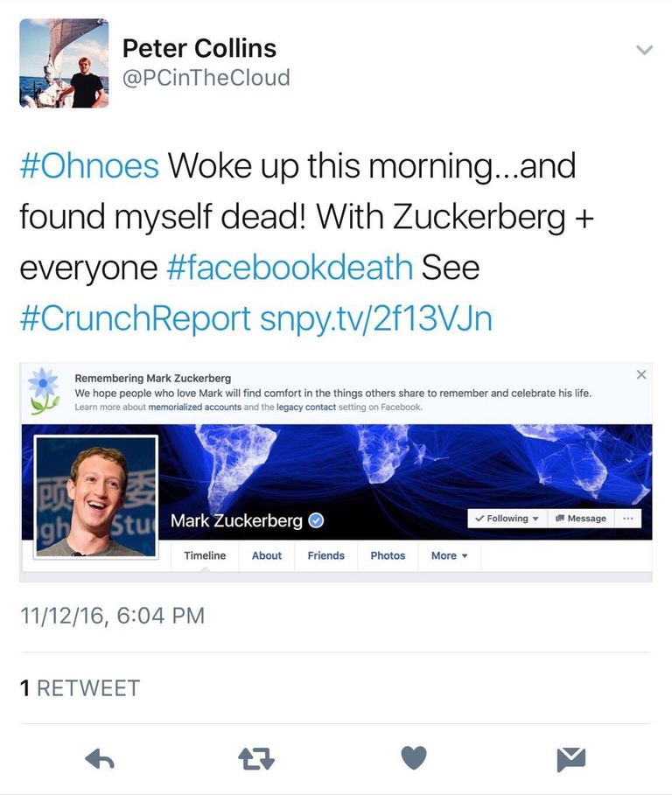Retweet this tweet using the retweet icon
The width and height of the screenshot is (672, 795).
pos(256,759)
